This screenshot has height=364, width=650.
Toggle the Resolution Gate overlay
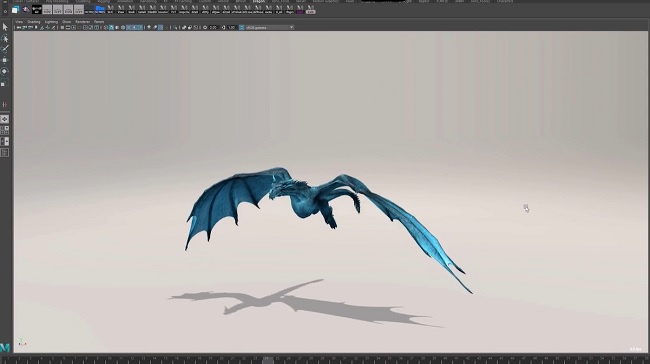tap(74, 27)
